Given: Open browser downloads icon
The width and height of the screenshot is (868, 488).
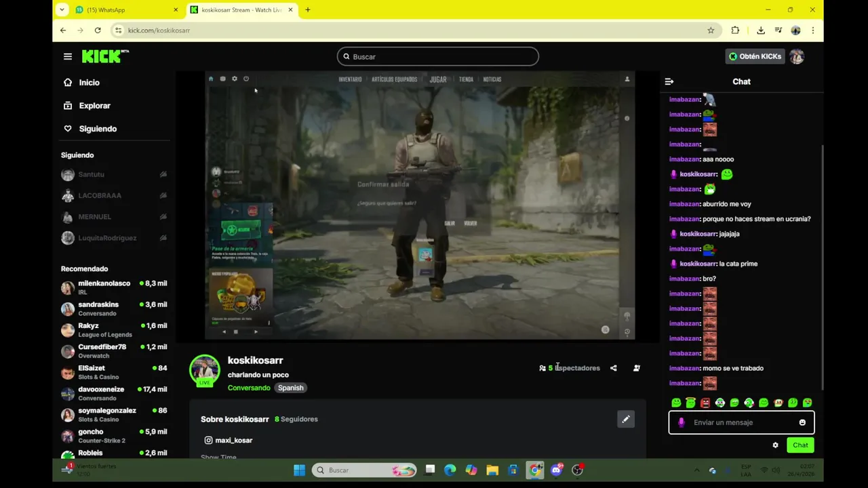Looking at the screenshot, I should 761,30.
